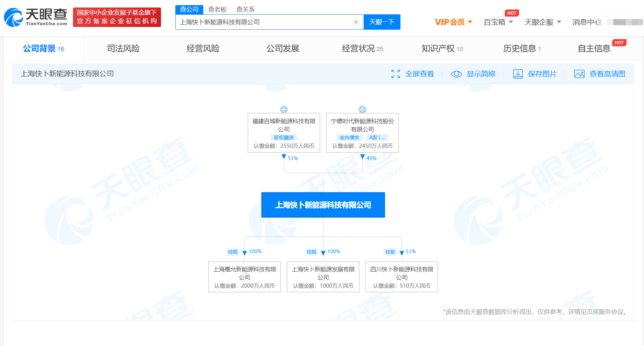
Task: Click the red 国家中小企业发展子基金旗下 banner
Action: pos(117,17)
